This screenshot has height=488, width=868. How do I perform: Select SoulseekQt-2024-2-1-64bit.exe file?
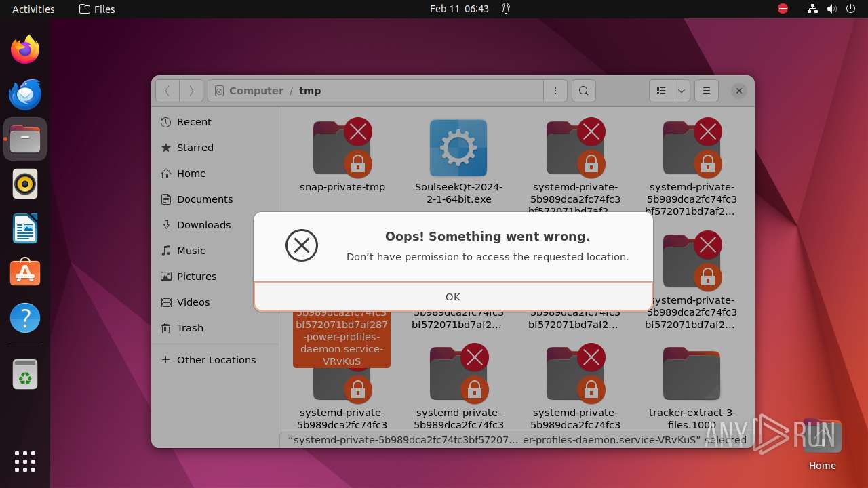pyautogui.click(x=458, y=162)
